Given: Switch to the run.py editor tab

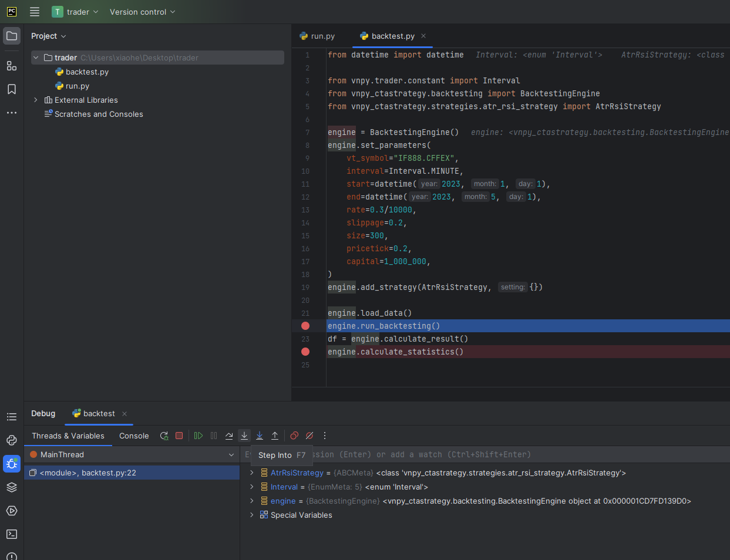Looking at the screenshot, I should pyautogui.click(x=317, y=36).
